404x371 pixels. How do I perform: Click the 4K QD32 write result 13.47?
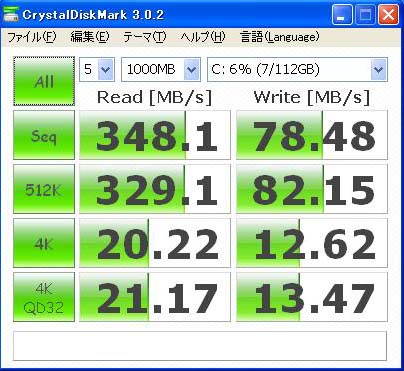coord(312,297)
